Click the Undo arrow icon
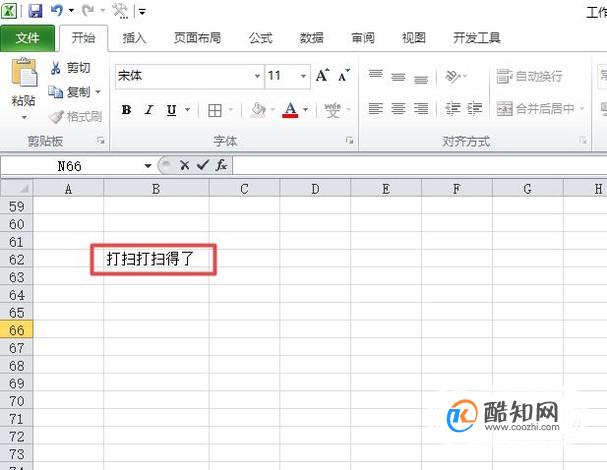This screenshot has width=607, height=470. (57, 10)
